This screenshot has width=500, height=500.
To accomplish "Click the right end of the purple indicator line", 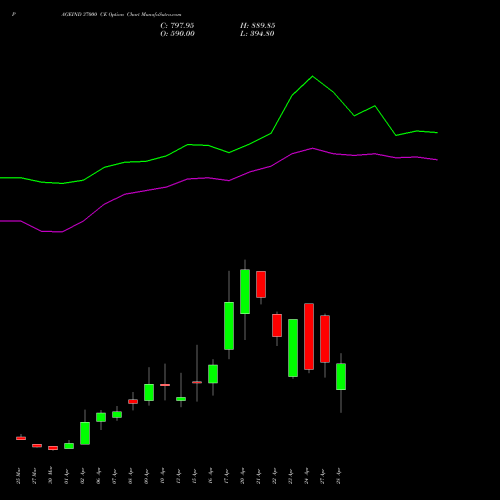I will [x=437, y=160].
